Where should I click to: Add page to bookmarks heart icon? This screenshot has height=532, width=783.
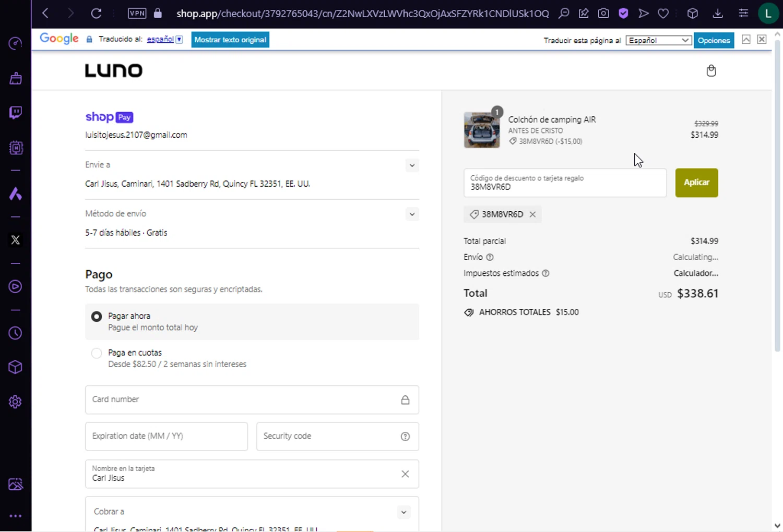(x=663, y=13)
